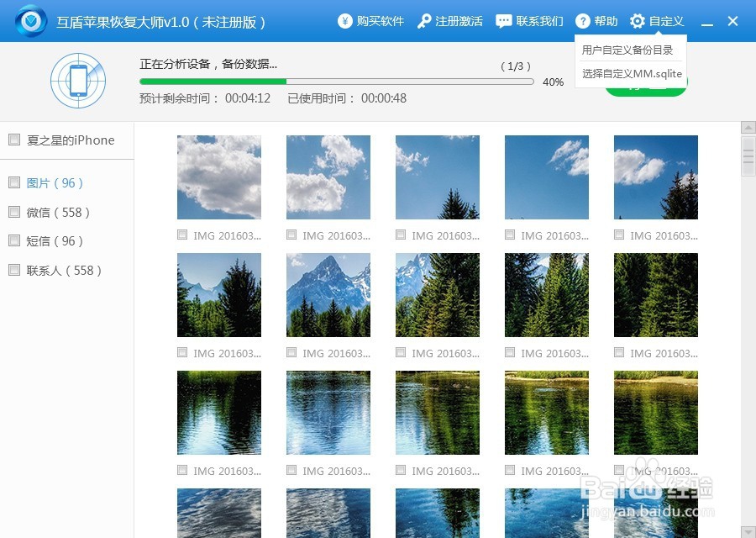
Task: Tick checkbox for 联系人 (558)
Action: coord(14,270)
